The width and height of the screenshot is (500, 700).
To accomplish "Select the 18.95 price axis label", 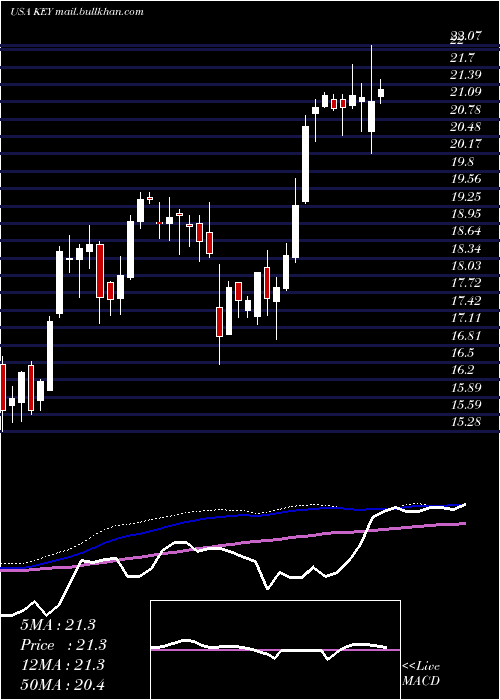I will 466,214.
